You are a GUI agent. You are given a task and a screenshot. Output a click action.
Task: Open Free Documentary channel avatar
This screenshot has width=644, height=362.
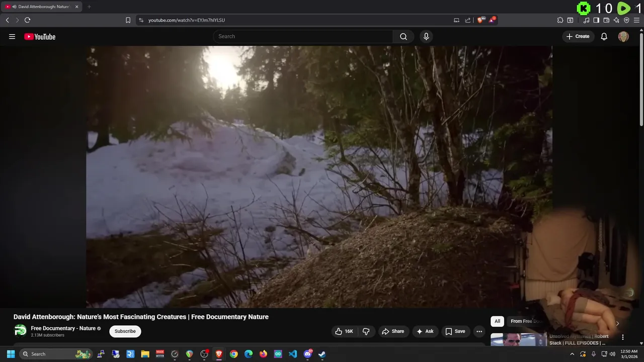point(20,330)
